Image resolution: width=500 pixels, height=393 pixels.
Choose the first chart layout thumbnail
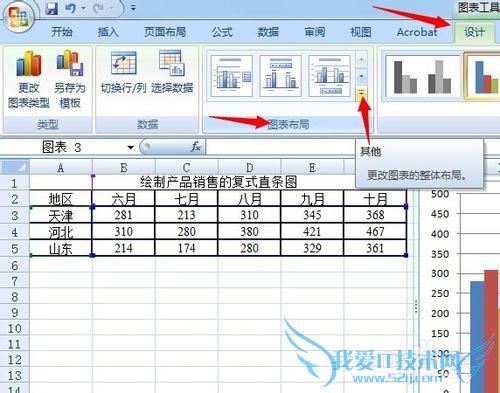pyautogui.click(x=231, y=76)
